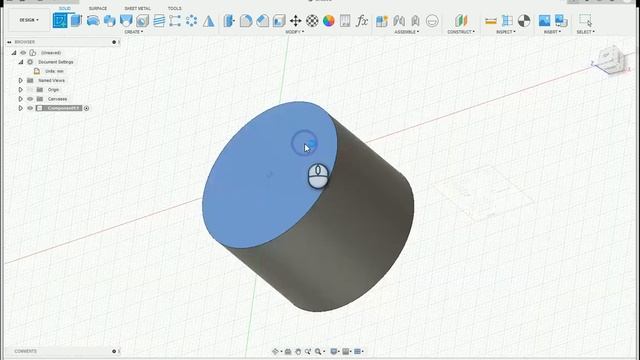Image resolution: width=640 pixels, height=360 pixels.
Task: Open Display Settings in navigation bar
Action: click(335, 351)
